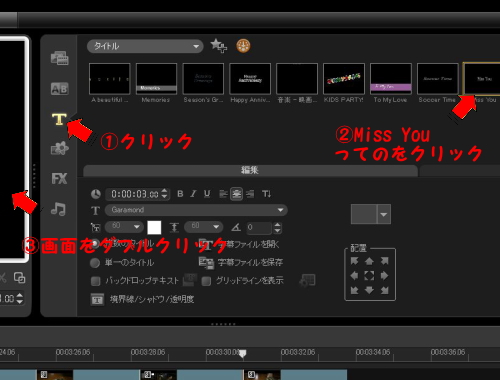Adjust the duration timecode stepper arrows

click(x=164, y=194)
